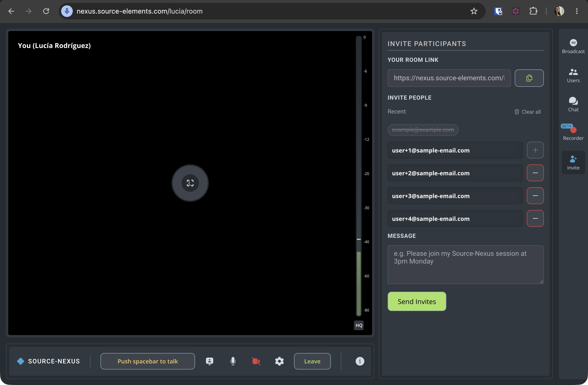Image resolution: width=588 pixels, height=385 pixels.
Task: Open settings gear in the bottom bar
Action: point(279,361)
